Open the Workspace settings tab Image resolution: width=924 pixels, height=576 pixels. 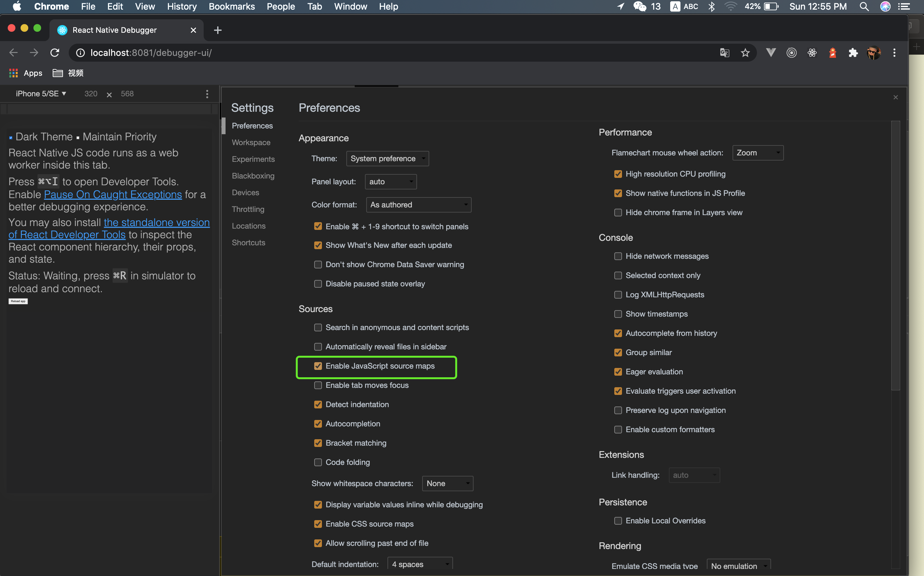tap(251, 143)
